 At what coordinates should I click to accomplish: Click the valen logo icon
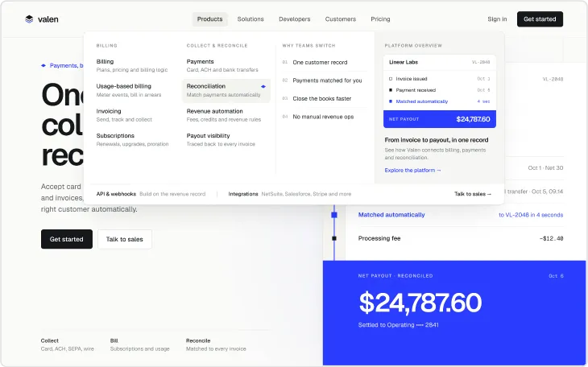click(29, 19)
